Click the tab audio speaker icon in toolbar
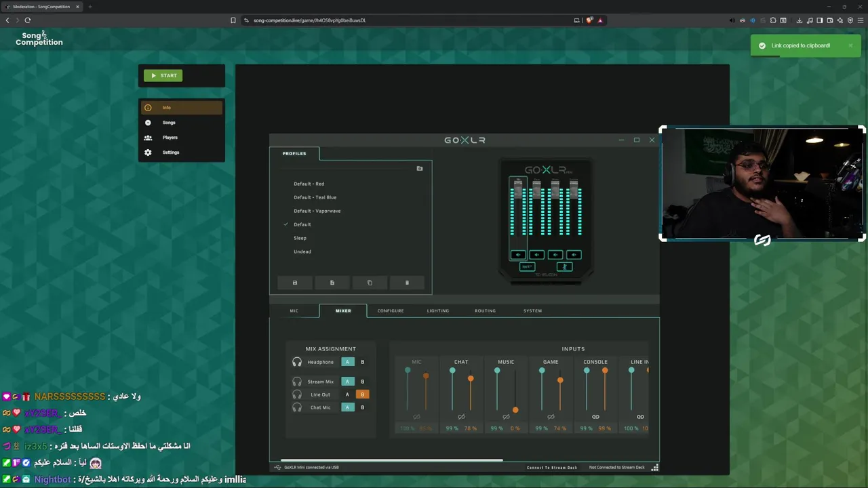868x488 pixels. click(x=732, y=20)
